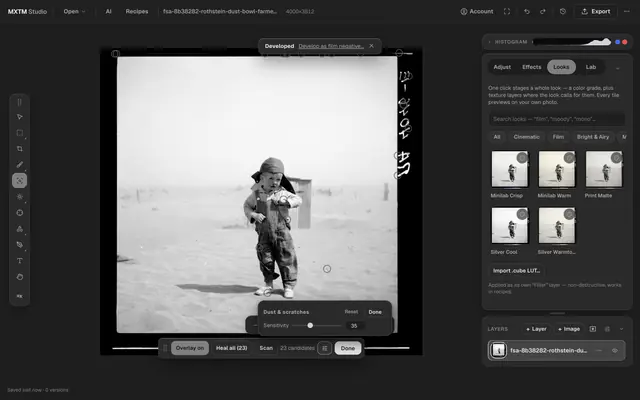The height and width of the screenshot is (400, 640).
Task: Switch to the Lab tab
Action: [x=591, y=67]
